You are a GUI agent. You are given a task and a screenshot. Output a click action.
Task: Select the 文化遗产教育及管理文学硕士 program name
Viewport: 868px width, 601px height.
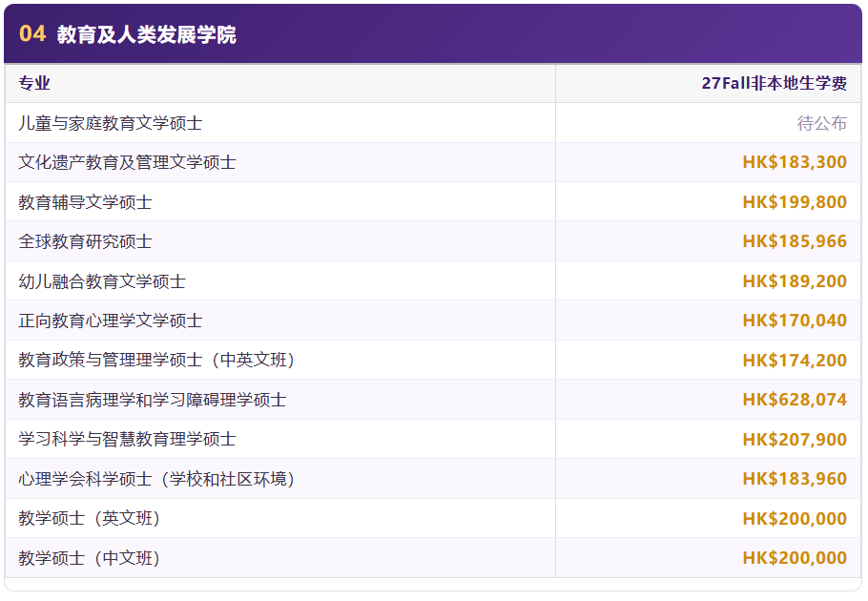[127, 162]
